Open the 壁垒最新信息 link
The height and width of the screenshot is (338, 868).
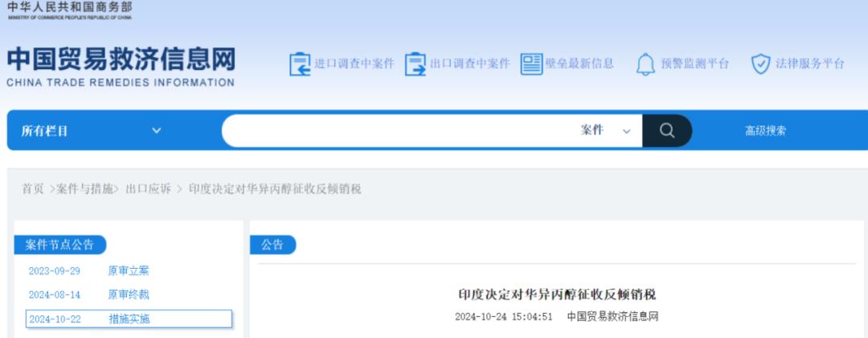[x=579, y=64]
